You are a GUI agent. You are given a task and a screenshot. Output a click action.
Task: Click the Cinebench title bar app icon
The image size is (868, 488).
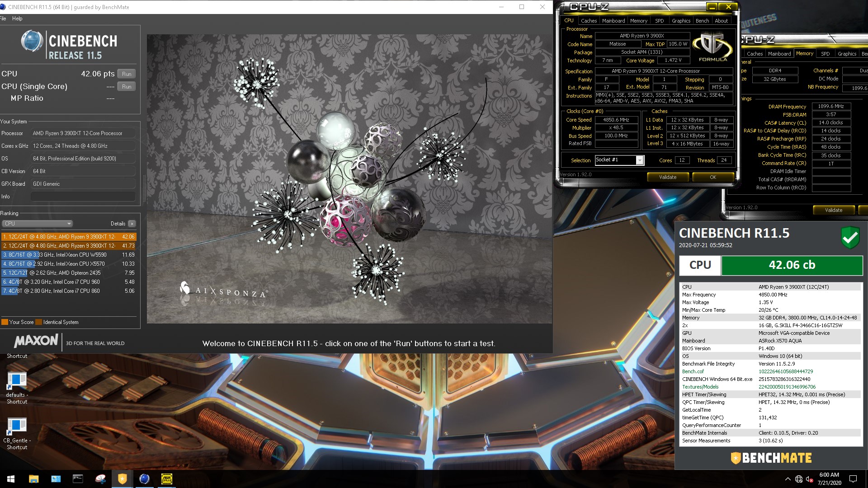4,7
